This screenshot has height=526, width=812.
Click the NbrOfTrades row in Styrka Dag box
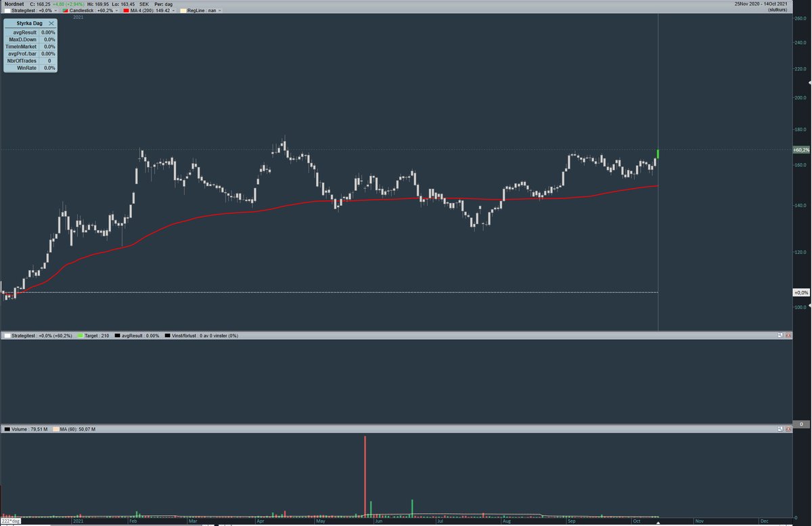(30, 61)
